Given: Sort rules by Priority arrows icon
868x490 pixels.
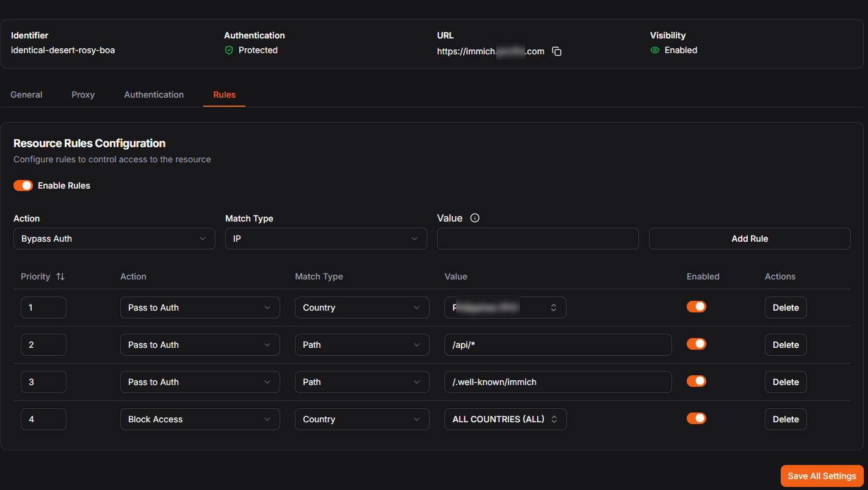Looking at the screenshot, I should (x=60, y=276).
